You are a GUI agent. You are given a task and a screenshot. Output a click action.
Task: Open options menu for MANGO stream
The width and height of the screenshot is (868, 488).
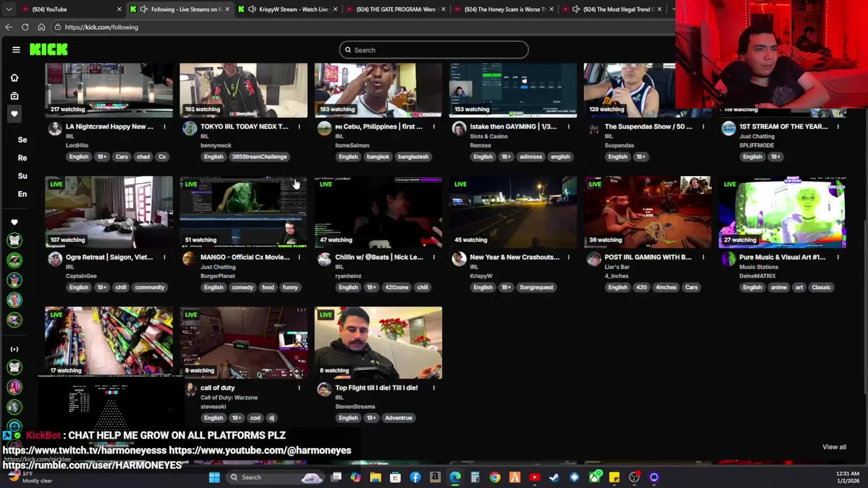click(299, 258)
